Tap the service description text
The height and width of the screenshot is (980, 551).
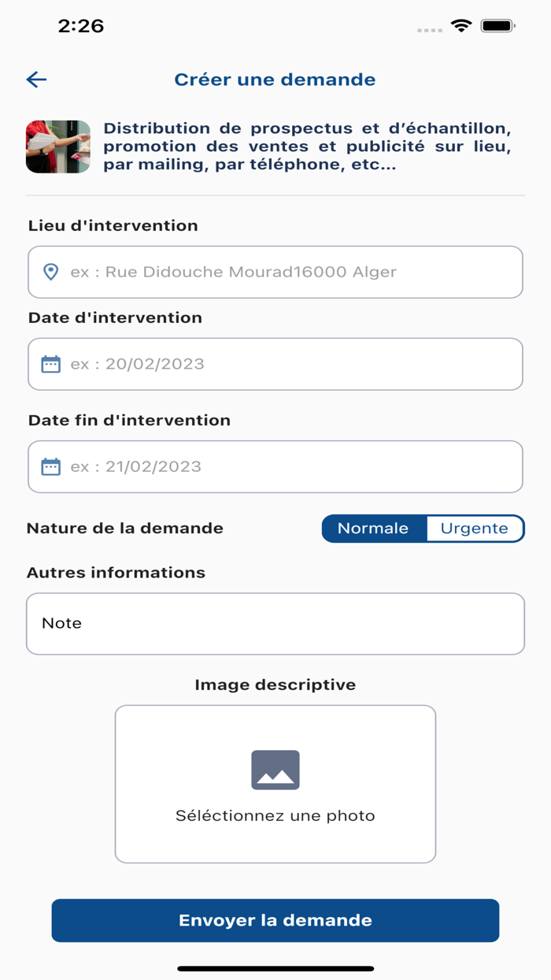(307, 147)
